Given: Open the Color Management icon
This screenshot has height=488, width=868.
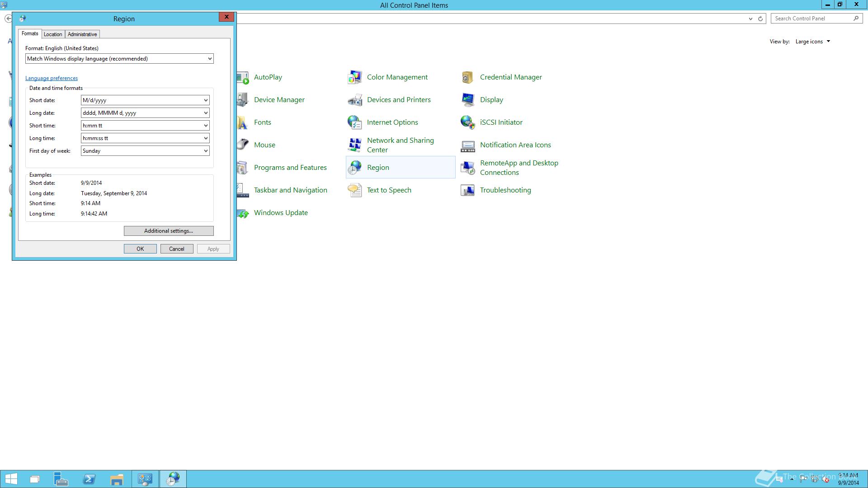Looking at the screenshot, I should tap(355, 77).
